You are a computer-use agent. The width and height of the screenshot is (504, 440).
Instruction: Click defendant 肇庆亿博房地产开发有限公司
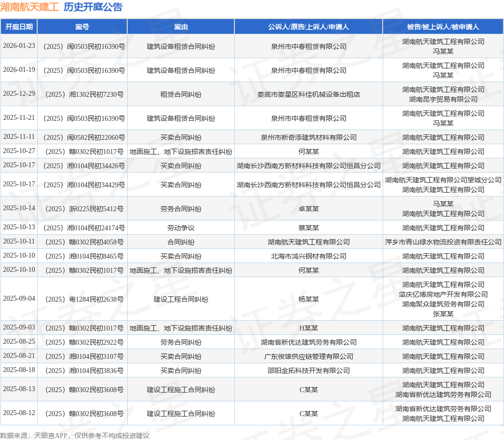click(443, 294)
